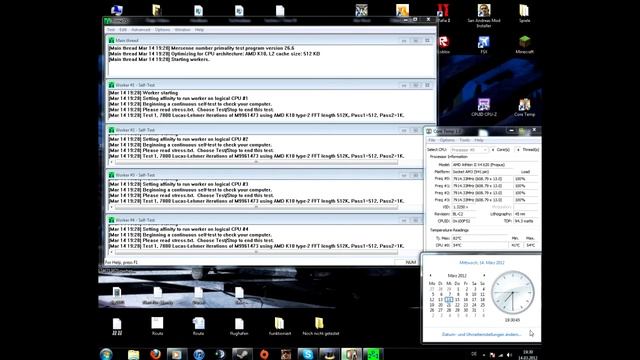This screenshot has height=360, width=640.
Task: Open the Mafia II desktop shortcut
Action: [444, 13]
